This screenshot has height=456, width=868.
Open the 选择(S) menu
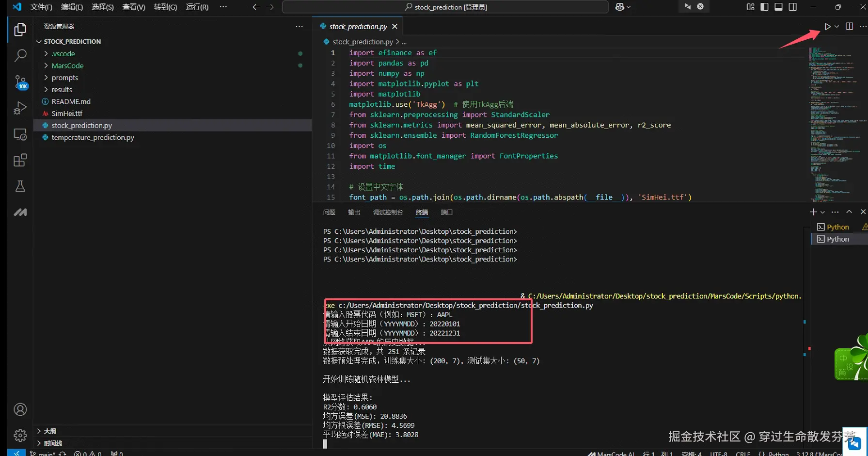tap(103, 7)
